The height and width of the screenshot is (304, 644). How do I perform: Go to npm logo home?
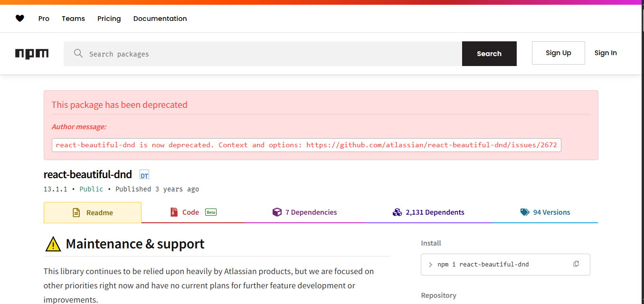(x=32, y=54)
